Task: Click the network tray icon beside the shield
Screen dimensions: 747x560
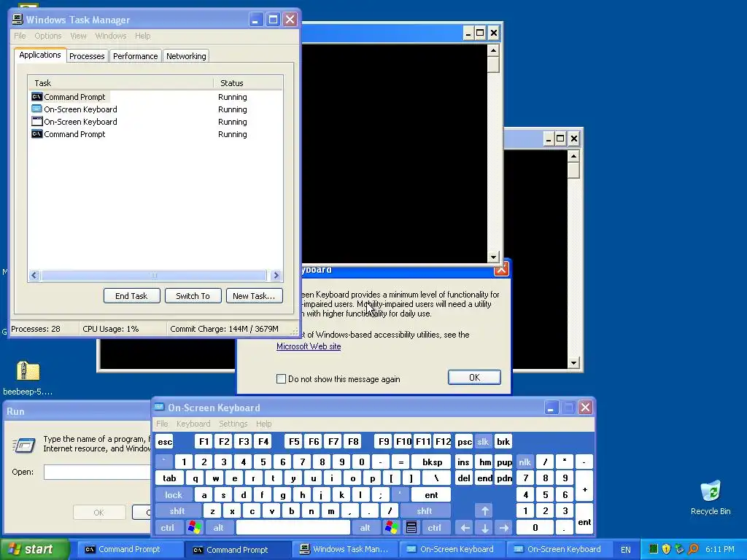Action: pos(680,549)
